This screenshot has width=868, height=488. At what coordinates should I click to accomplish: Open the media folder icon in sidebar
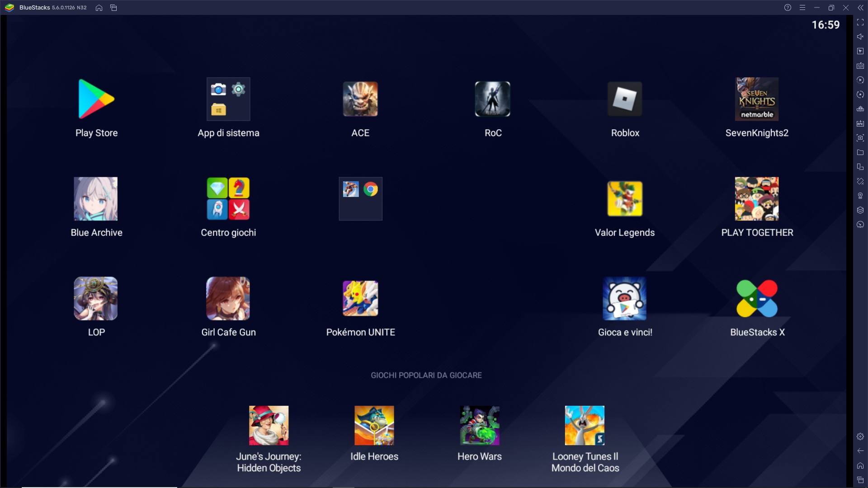(860, 152)
